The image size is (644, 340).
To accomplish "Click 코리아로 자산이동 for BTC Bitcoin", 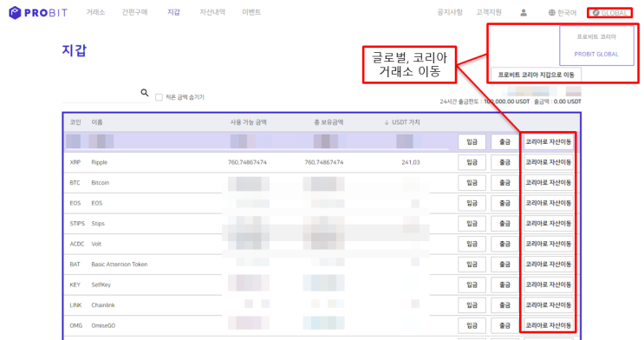I will point(549,182).
